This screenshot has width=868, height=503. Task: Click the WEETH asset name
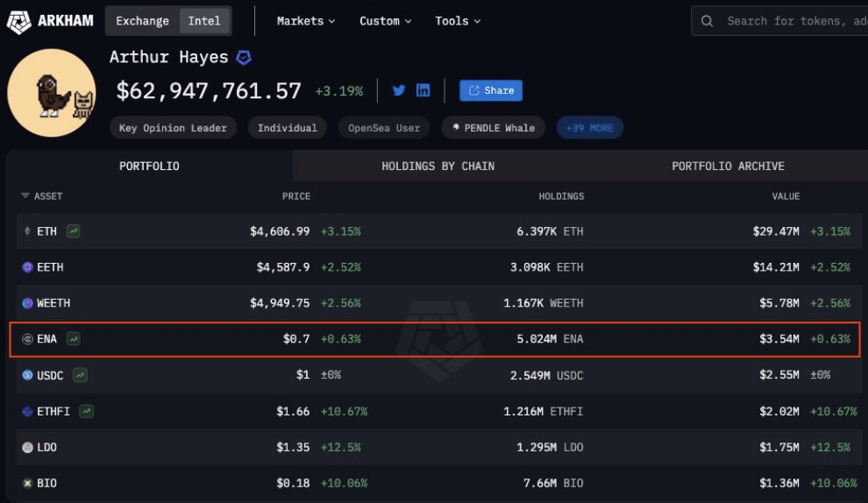(x=53, y=303)
